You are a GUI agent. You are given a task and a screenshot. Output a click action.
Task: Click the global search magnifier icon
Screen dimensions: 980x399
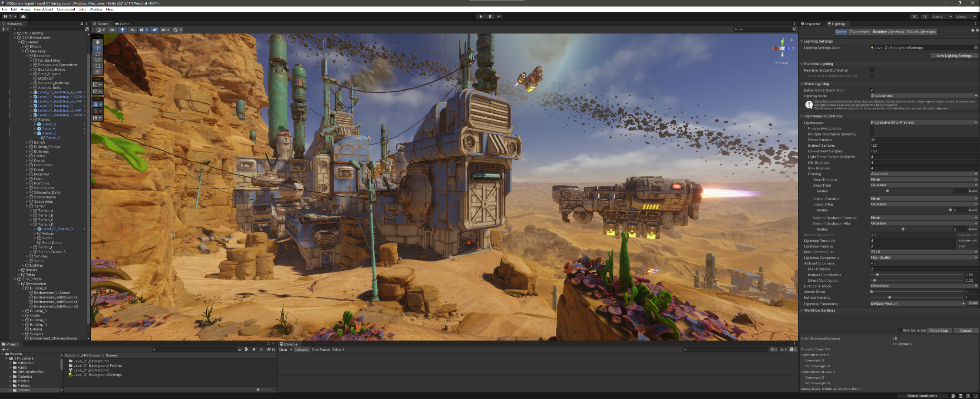click(924, 16)
